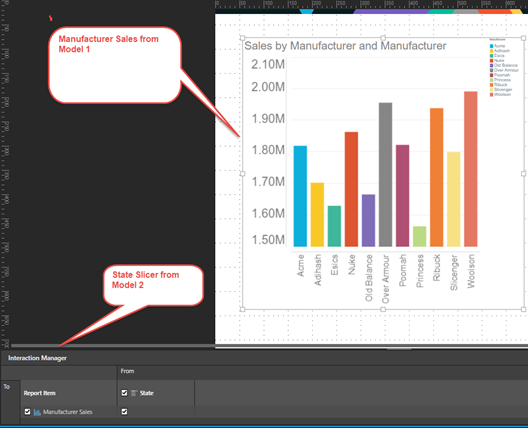The image size is (528, 428).
Task: Click the 1.60M axis label
Action: [268, 213]
